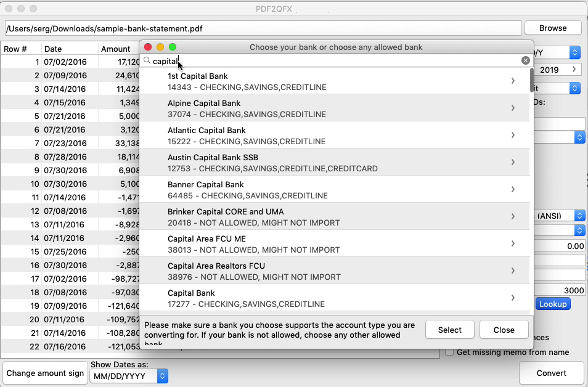Click date 07/09/2016 in row 2

click(65, 75)
